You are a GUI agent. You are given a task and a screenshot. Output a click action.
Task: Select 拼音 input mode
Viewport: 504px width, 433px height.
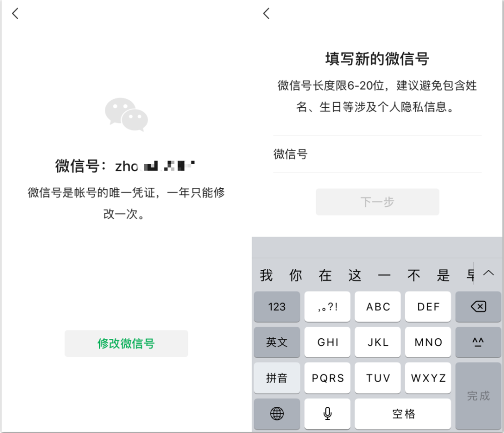coord(277,378)
